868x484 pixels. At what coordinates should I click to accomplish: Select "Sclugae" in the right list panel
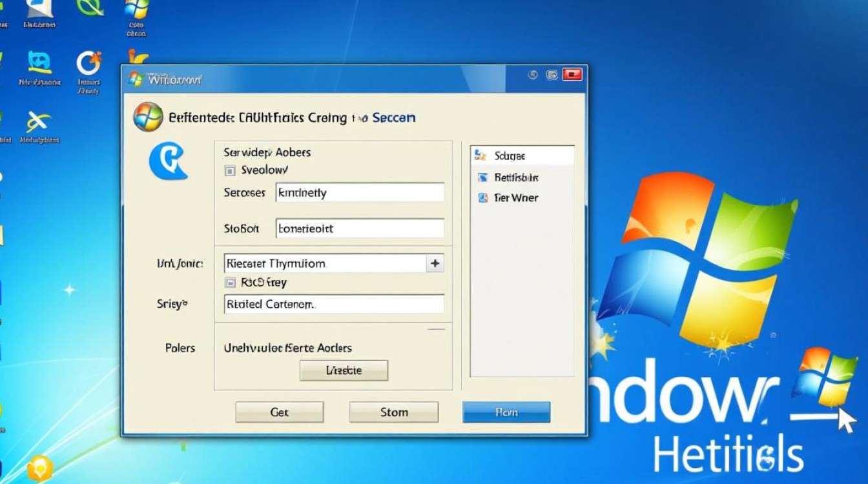(510, 156)
